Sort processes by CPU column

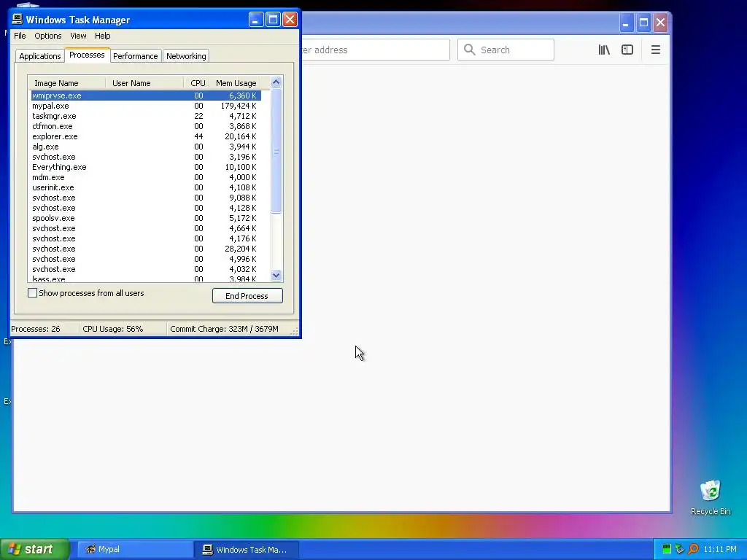tap(197, 83)
